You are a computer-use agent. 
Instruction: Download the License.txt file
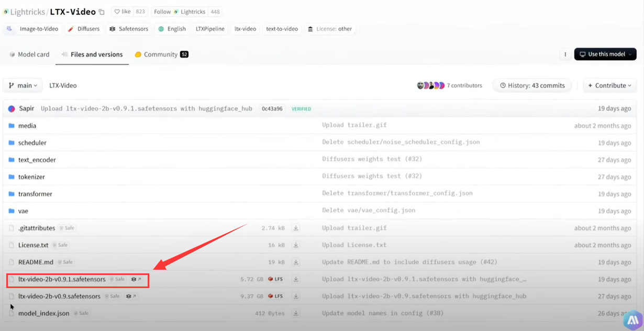[296, 245]
